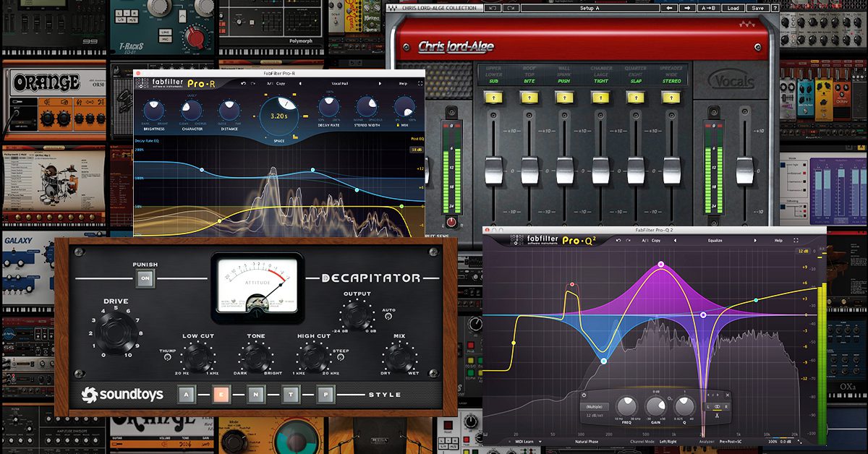Open the Equalize preset menu in Pro-Q 2

[x=715, y=240]
